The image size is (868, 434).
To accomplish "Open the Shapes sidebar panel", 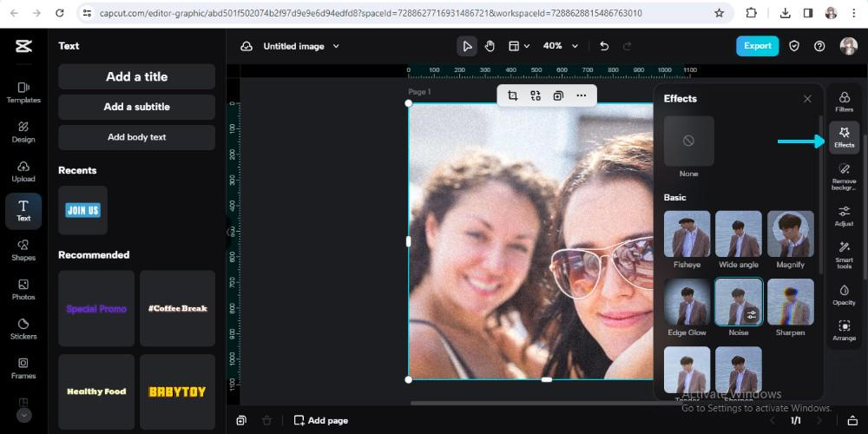I will 23,250.
